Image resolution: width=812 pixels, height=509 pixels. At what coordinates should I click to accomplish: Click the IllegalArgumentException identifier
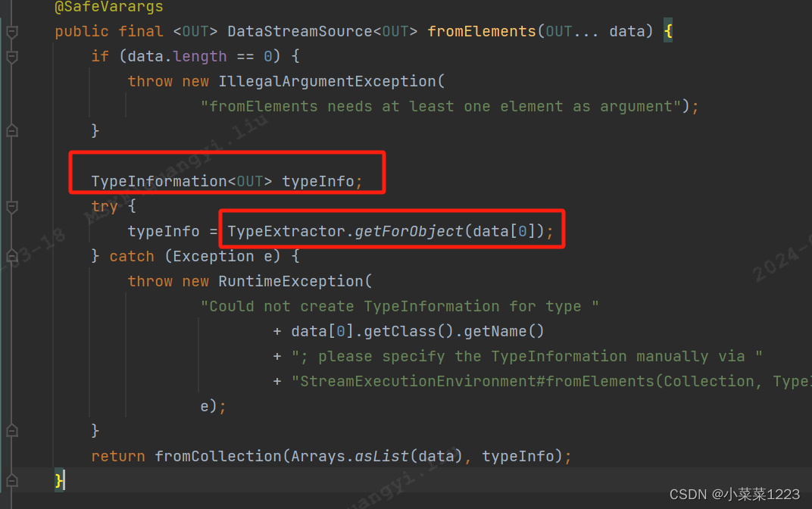pos(328,80)
